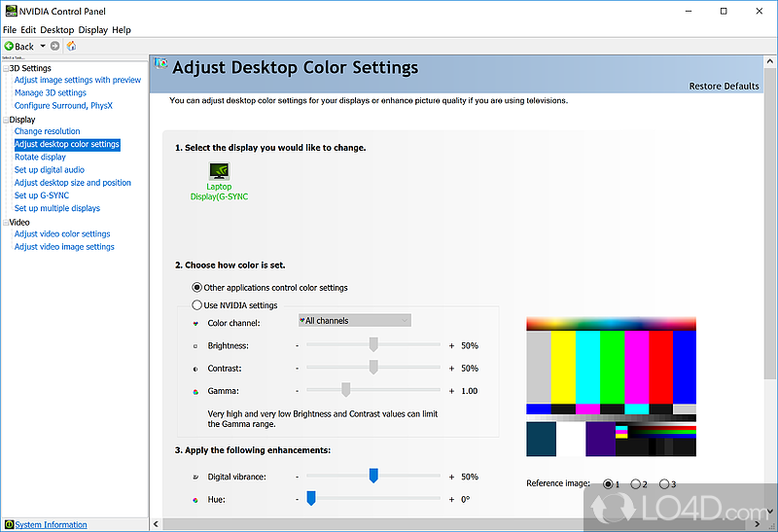Select the Laptop Display monitor icon

(219, 171)
